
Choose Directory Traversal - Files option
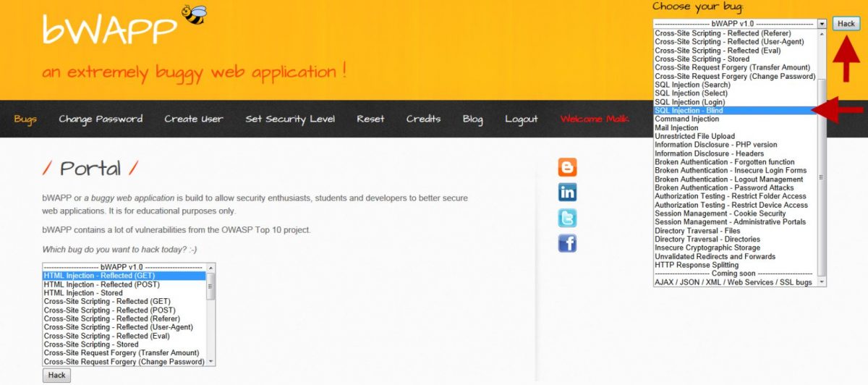[734, 231]
